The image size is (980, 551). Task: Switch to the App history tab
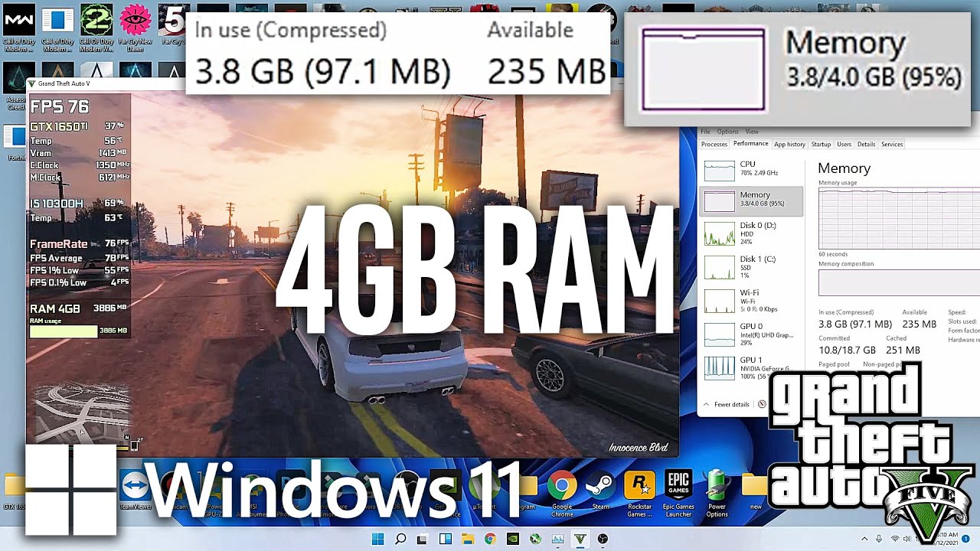789,144
